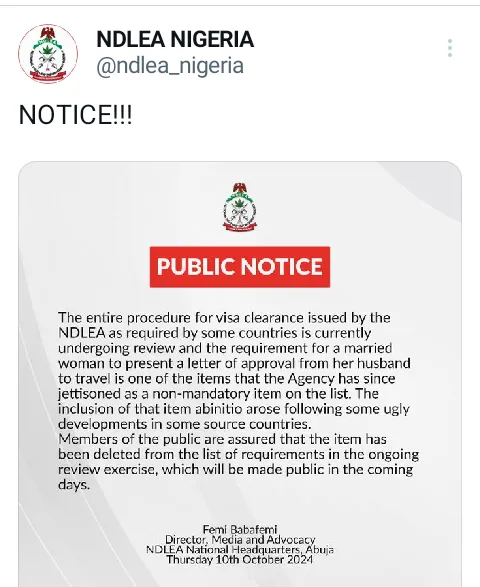The width and height of the screenshot is (480, 587).
Task: Click the NDLEA crest inside the notice image
Action: (x=240, y=207)
